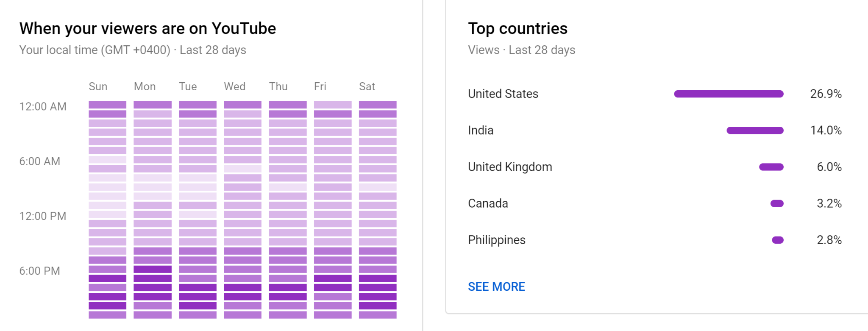Select the 12:00 PM time label
The width and height of the screenshot is (868, 331).
tap(42, 216)
